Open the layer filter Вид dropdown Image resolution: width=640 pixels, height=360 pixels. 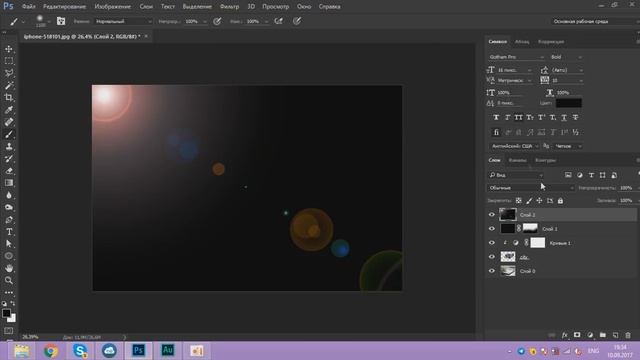tap(516, 175)
